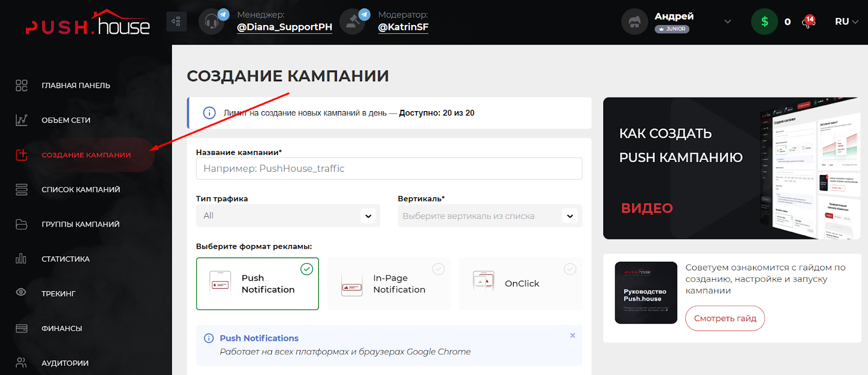Open the Вертикаль dropdown list
The image size is (868, 375).
490,216
